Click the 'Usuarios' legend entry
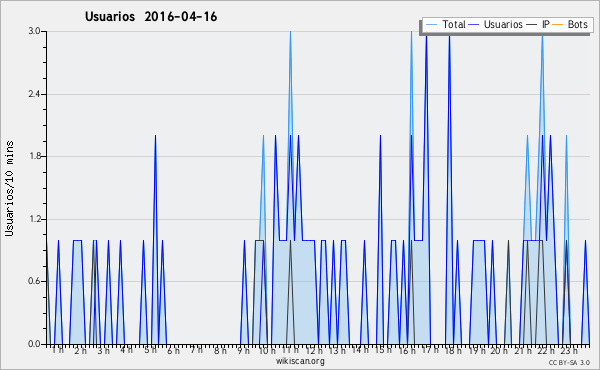Screen dimensions: 600x370 [x=503, y=24]
